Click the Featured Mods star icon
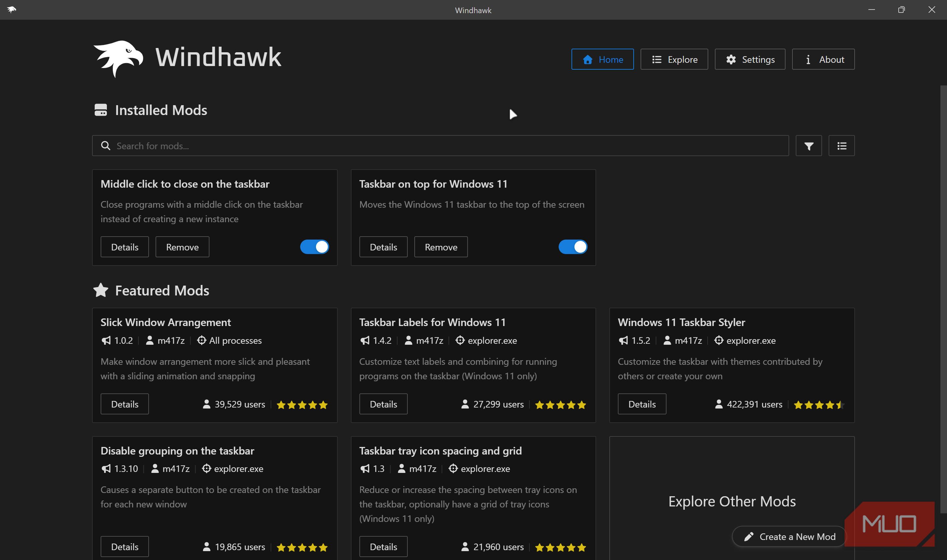 click(100, 290)
